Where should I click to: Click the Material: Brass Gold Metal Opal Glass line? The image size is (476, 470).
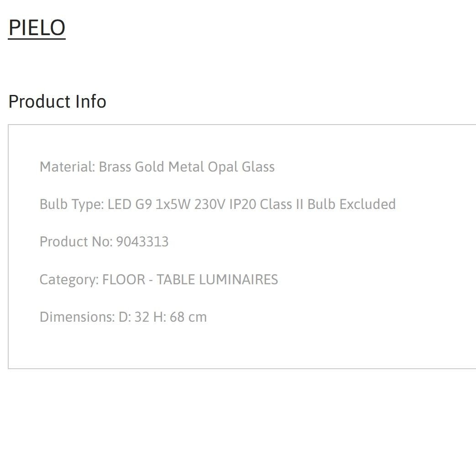tap(157, 167)
